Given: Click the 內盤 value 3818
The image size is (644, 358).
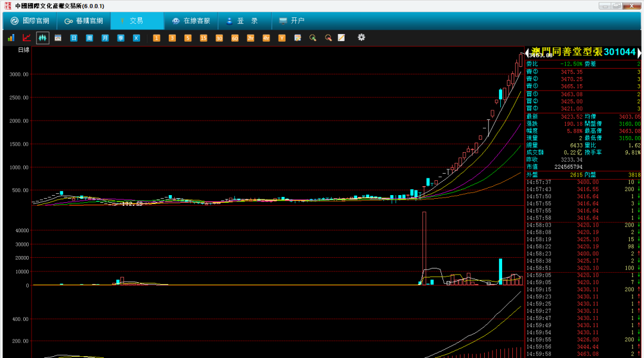Looking at the screenshot, I should 634,175.
